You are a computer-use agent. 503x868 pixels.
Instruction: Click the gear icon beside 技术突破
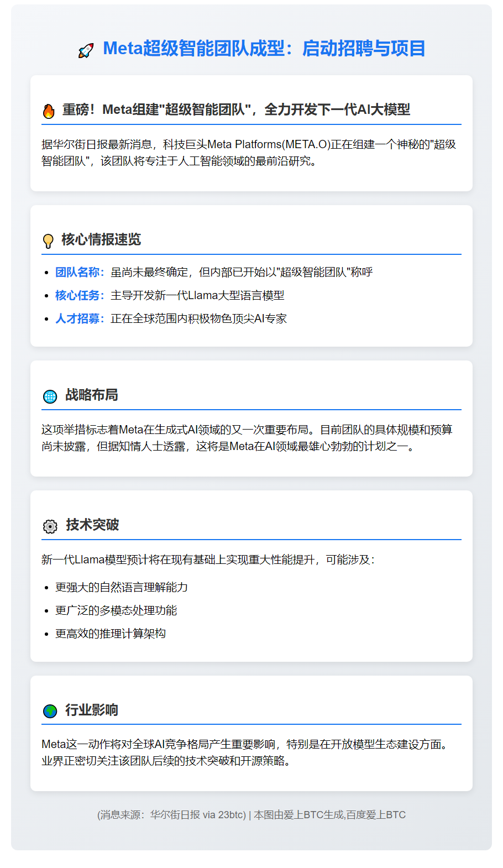tap(50, 526)
